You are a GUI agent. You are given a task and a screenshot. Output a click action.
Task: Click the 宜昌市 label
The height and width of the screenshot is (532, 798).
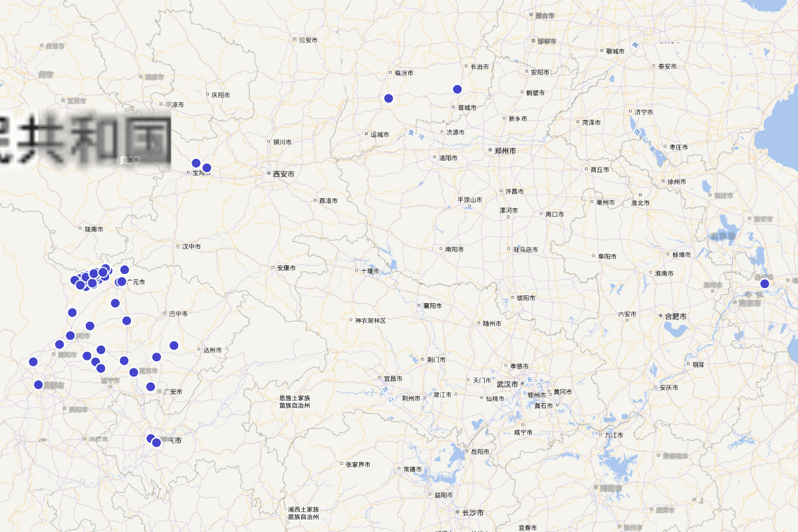394,378
